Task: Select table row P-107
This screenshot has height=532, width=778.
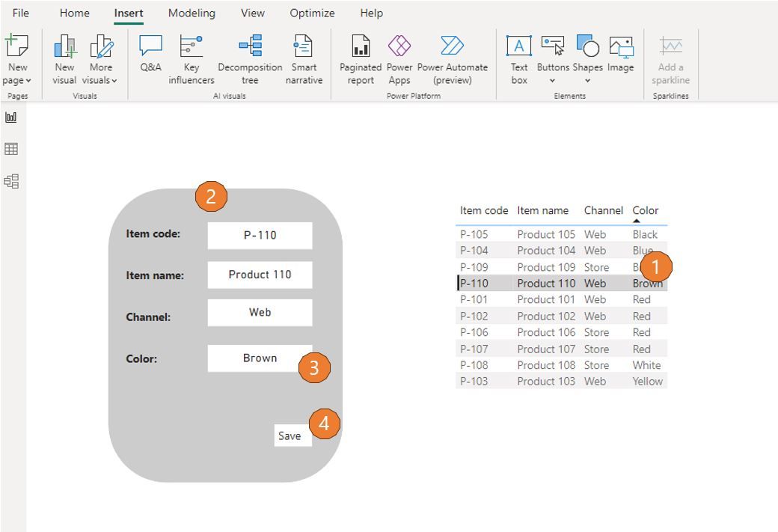Action: coord(561,349)
